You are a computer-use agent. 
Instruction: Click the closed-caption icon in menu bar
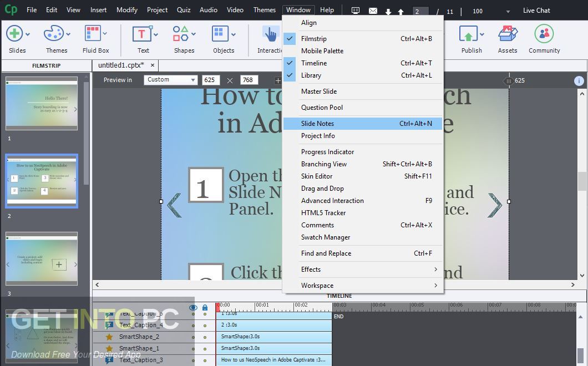coord(356,11)
